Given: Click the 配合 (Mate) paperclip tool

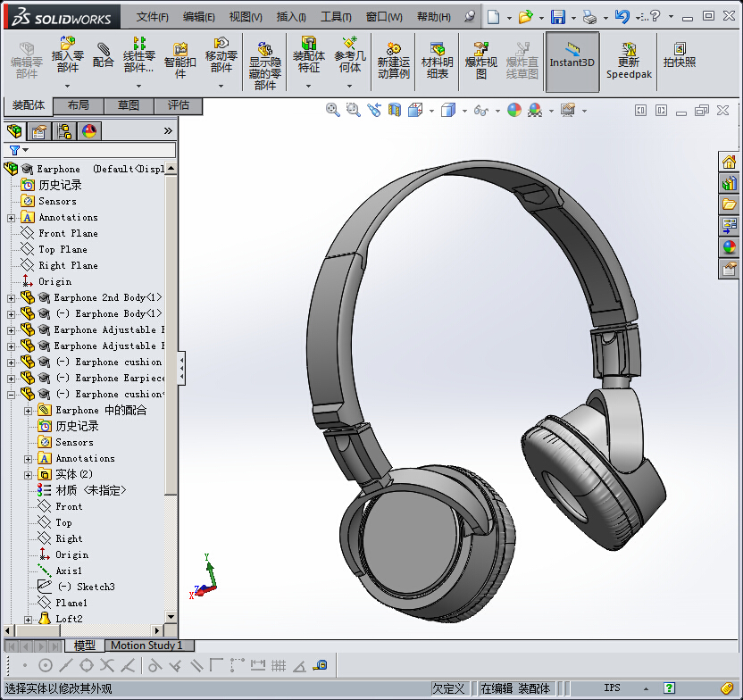Looking at the screenshot, I should [104, 55].
